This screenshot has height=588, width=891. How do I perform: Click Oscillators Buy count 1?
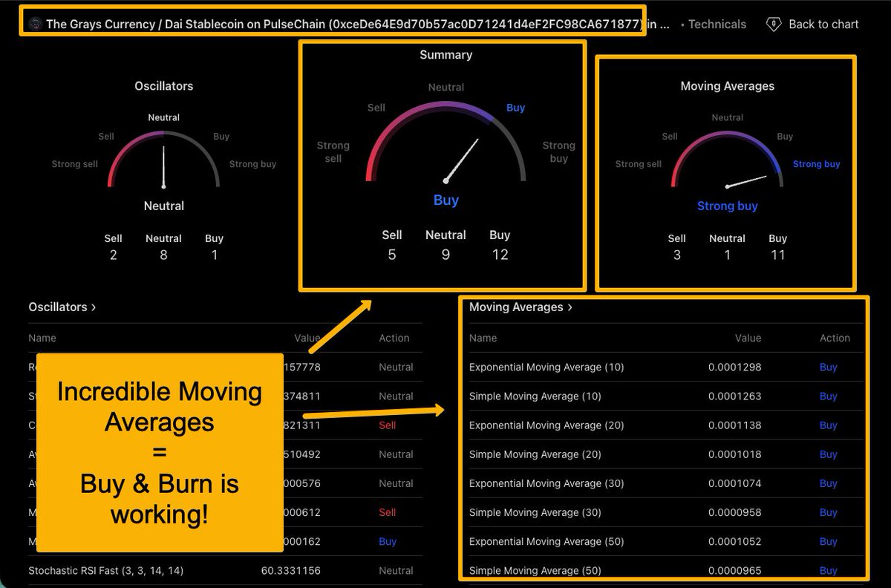pyautogui.click(x=214, y=255)
